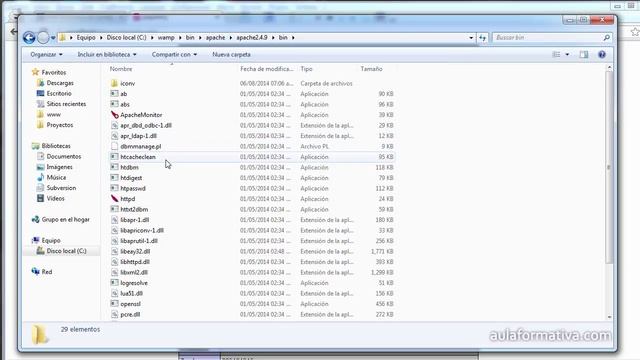Select the iconv folder icon
Screen dimensions: 640x360
pyautogui.click(x=114, y=83)
